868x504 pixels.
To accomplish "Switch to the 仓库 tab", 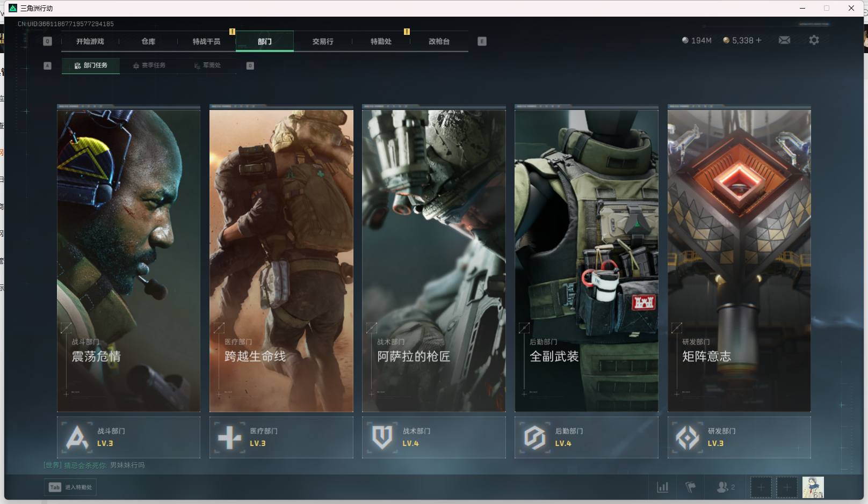I will click(148, 41).
